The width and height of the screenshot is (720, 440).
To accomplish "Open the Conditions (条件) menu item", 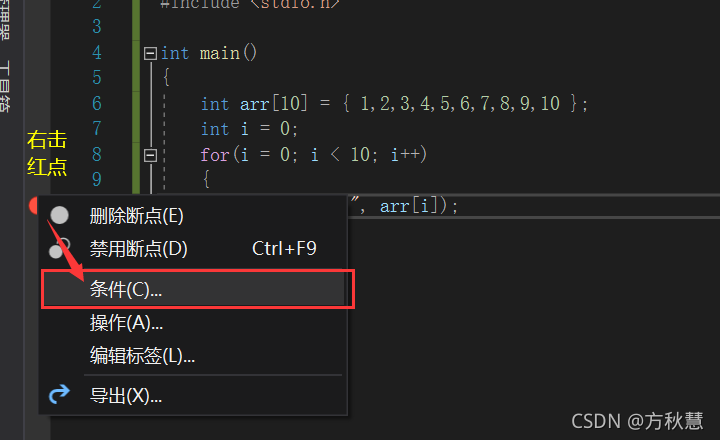I will coord(193,289).
